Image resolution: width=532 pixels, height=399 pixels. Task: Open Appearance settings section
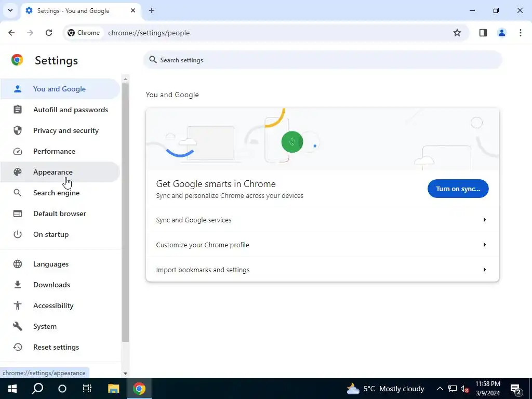60,172
